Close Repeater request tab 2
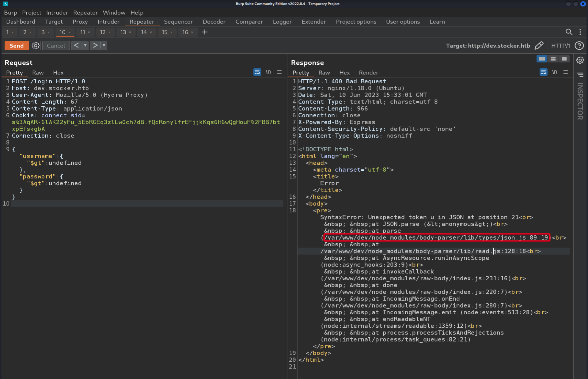This screenshot has width=588, height=379. pyautogui.click(x=30, y=32)
